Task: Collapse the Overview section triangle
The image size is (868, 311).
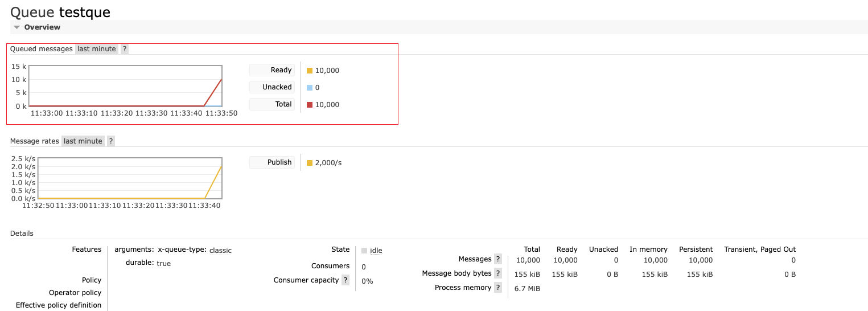Action: tap(17, 27)
